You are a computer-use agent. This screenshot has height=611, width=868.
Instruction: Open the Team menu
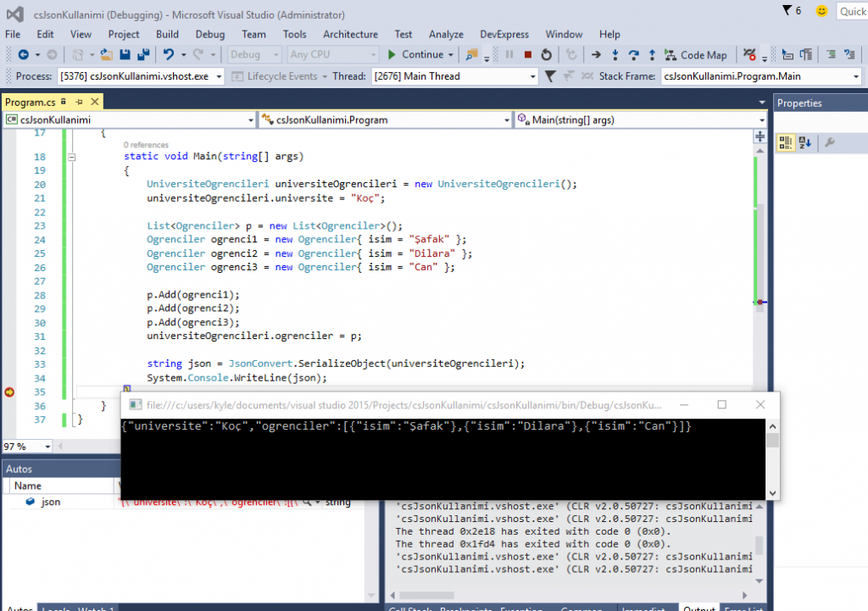[253, 34]
